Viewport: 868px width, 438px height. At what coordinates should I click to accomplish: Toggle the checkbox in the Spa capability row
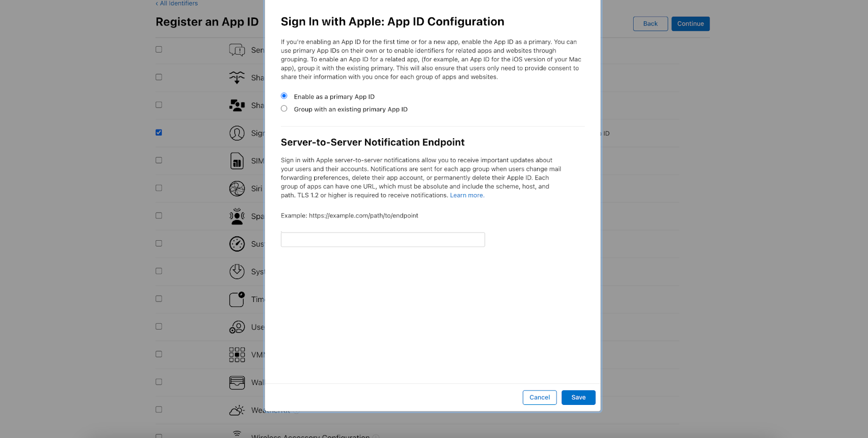click(x=159, y=215)
